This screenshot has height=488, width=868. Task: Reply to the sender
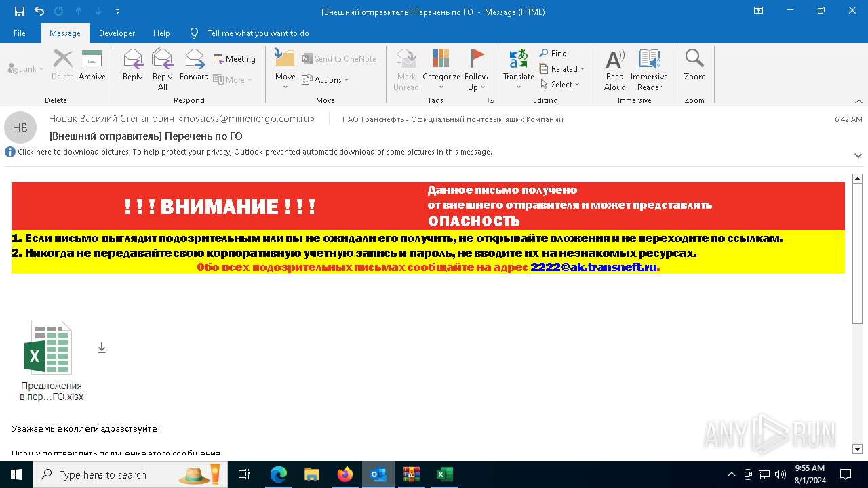pos(133,66)
